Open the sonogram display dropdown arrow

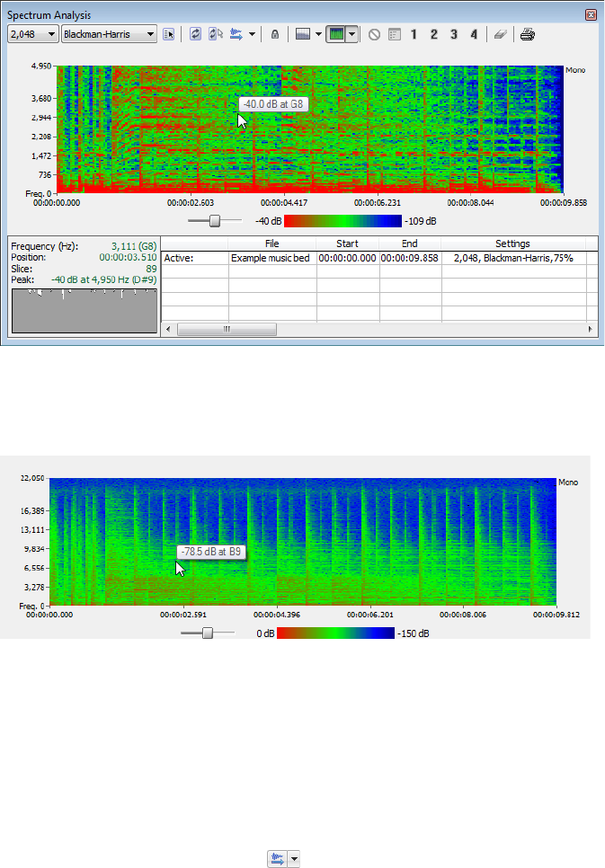coord(351,34)
